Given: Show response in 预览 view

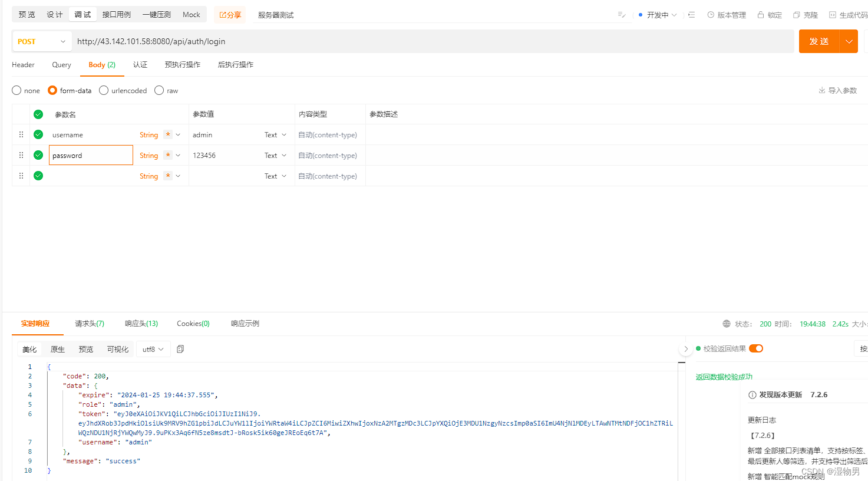Looking at the screenshot, I should point(86,350).
